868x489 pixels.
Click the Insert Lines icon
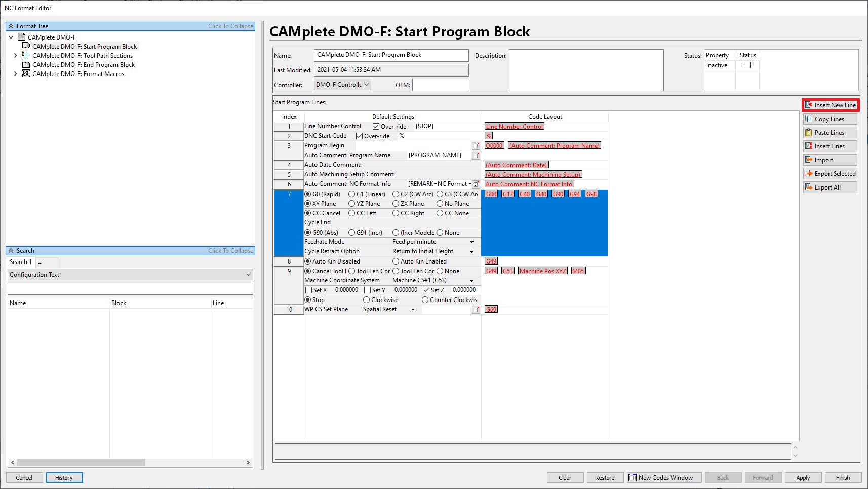point(809,146)
